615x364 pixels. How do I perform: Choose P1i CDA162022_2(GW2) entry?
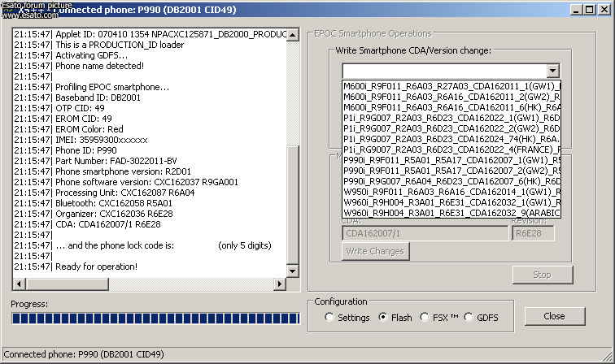[x=451, y=128]
